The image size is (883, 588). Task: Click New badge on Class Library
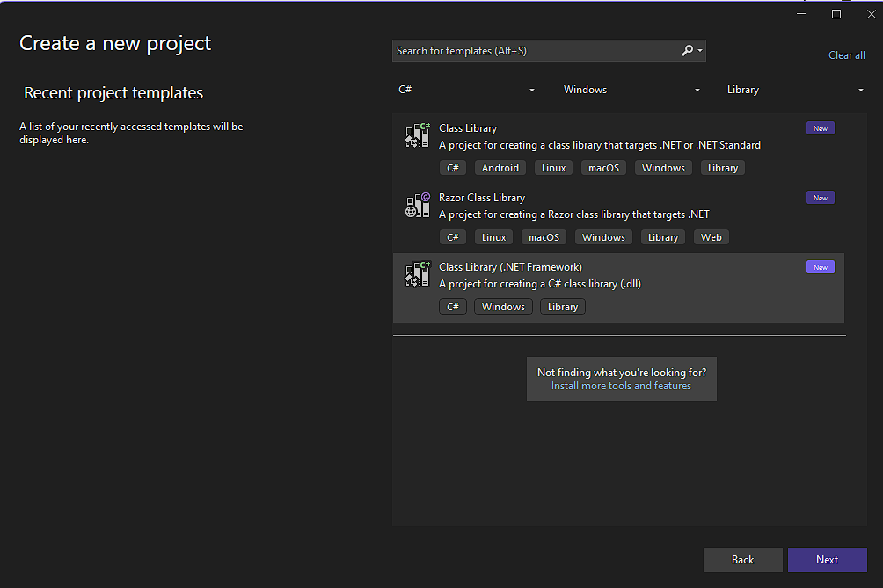[x=820, y=128]
